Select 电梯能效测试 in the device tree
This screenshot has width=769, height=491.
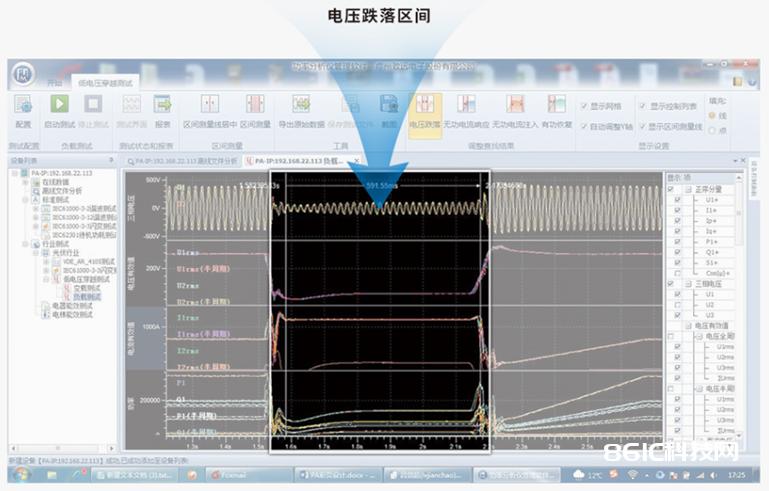[72, 314]
